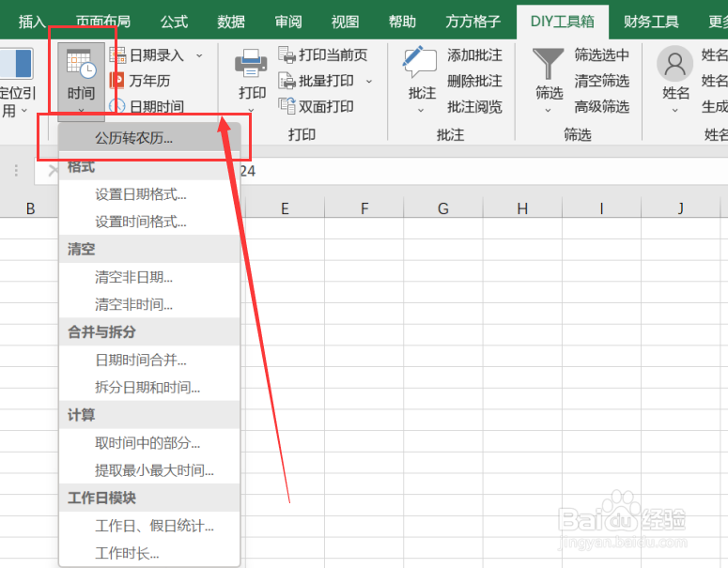Expand the 定位引用 dropdown arrow

pyautogui.click(x=24, y=111)
